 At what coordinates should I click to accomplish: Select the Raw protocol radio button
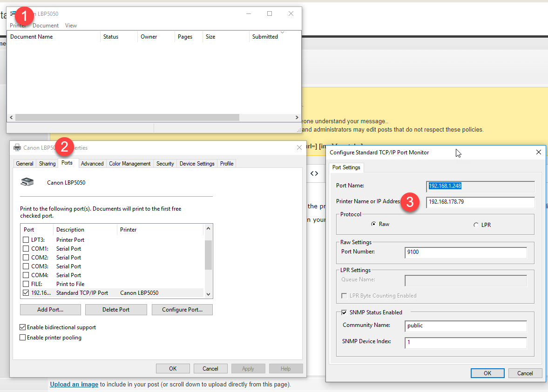coord(373,224)
